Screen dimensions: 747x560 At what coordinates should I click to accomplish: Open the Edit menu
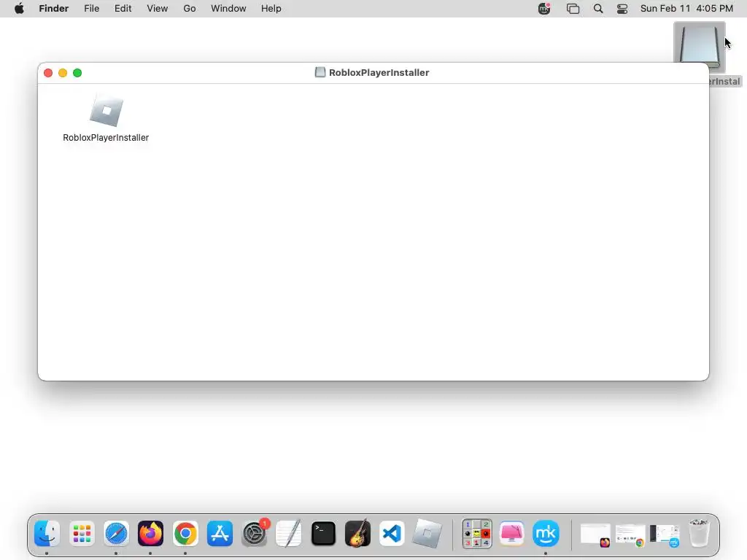click(123, 9)
